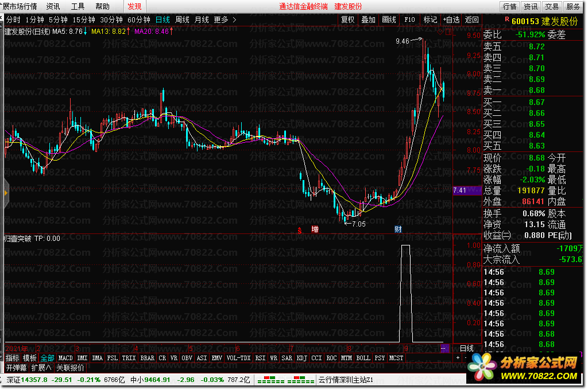Select the 模板 tab

point(30,358)
